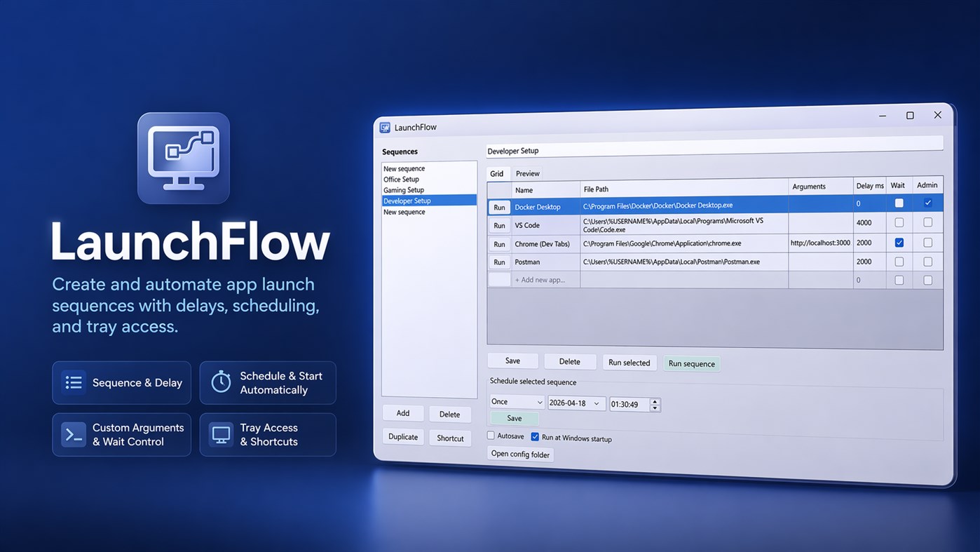Run the Postman app row
The width and height of the screenshot is (980, 552).
click(x=499, y=262)
